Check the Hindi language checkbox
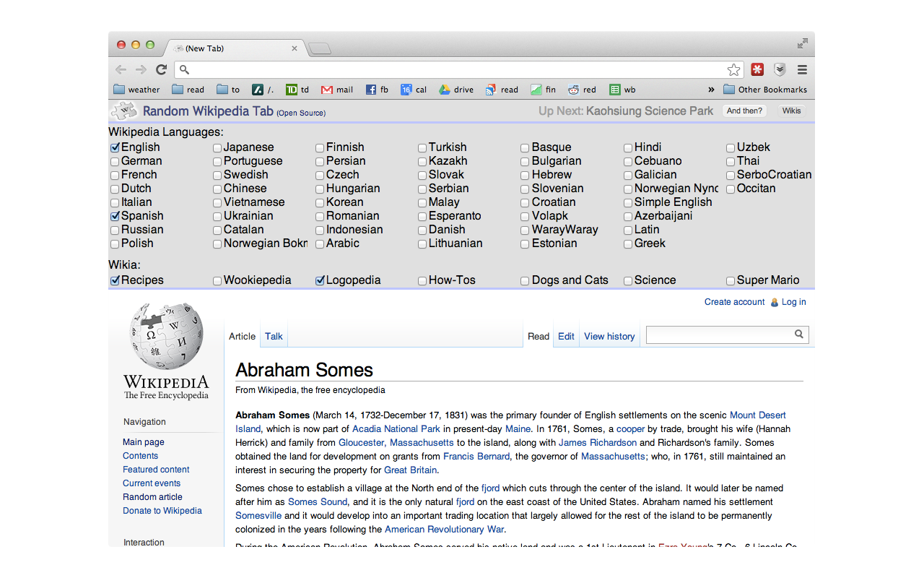 (x=628, y=147)
